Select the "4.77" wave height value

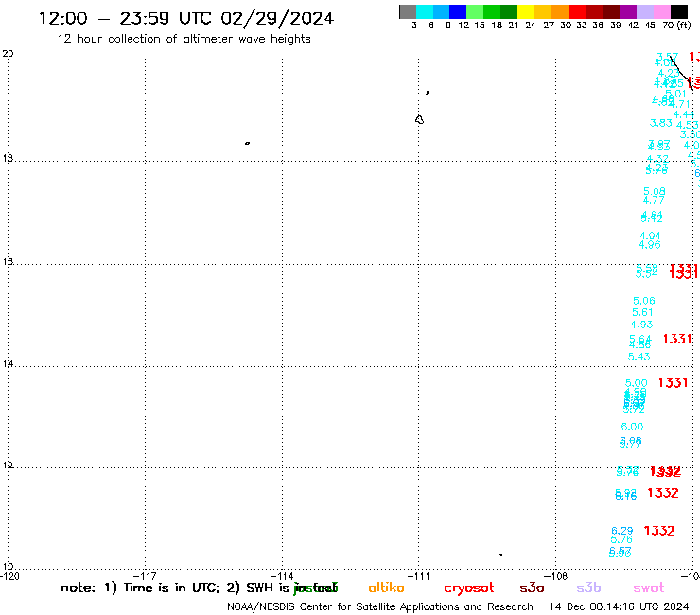click(654, 201)
